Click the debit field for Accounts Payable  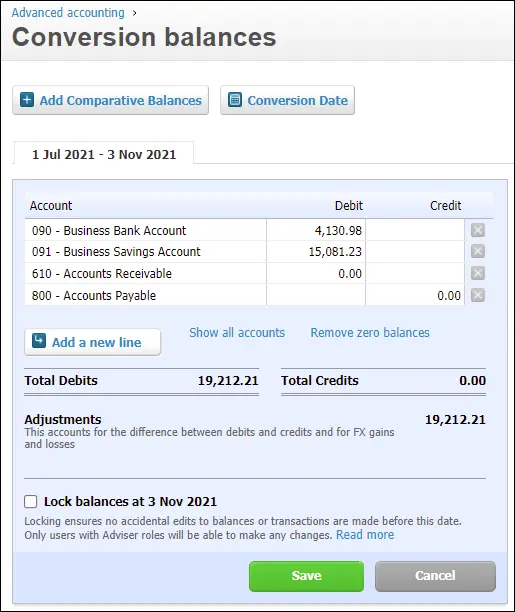[x=316, y=295]
